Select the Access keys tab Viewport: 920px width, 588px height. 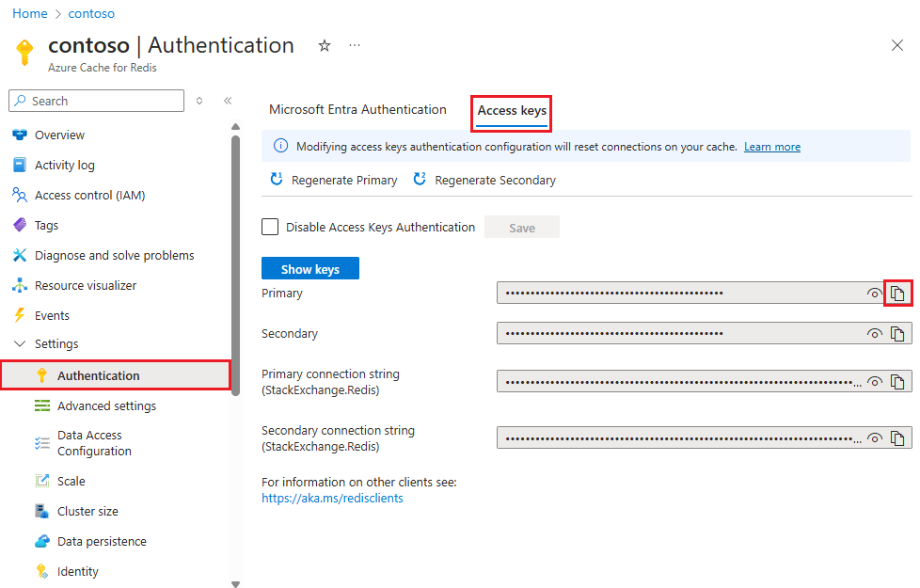click(511, 109)
